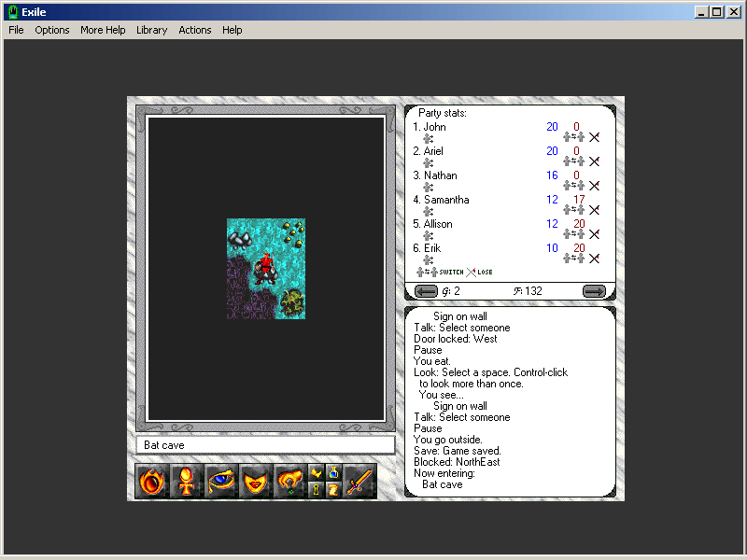Click the "Party stats:" heading
Screen dimensions: 747x560
point(443,113)
